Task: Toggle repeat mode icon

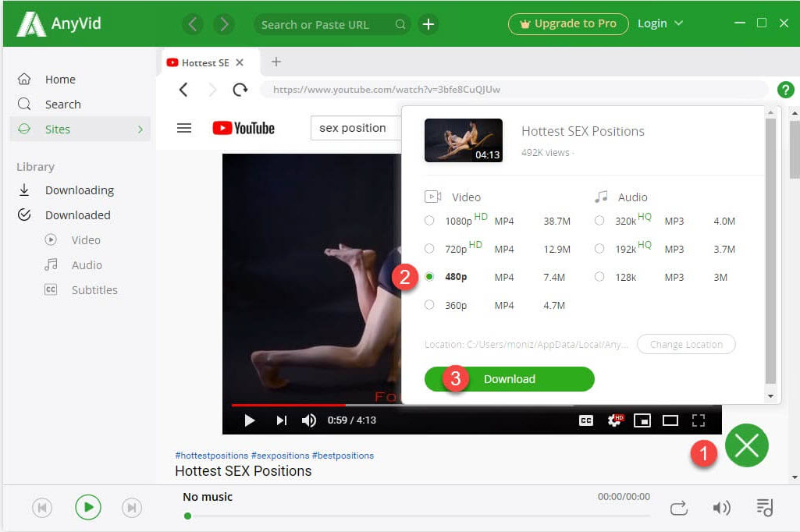Action: (x=678, y=508)
